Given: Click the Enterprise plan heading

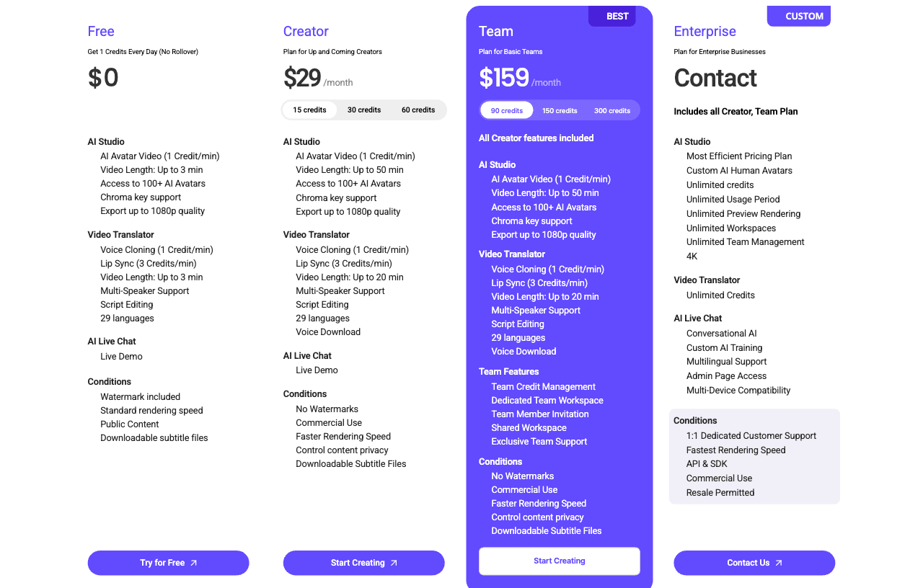Looking at the screenshot, I should pos(705,31).
